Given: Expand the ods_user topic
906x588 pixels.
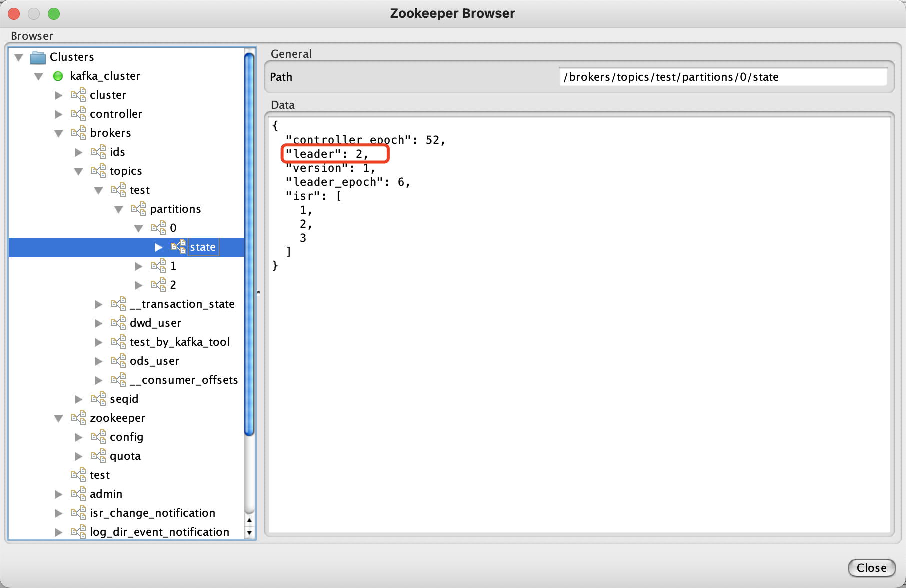Looking at the screenshot, I should (98, 361).
